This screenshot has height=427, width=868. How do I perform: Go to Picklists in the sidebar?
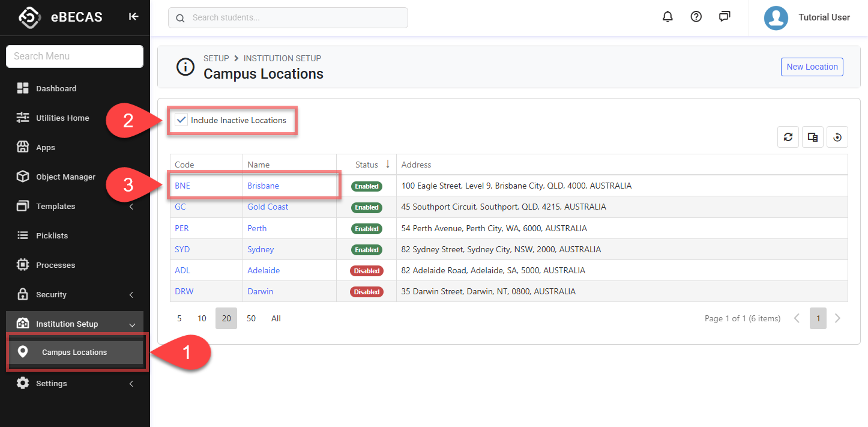pyautogui.click(x=52, y=235)
